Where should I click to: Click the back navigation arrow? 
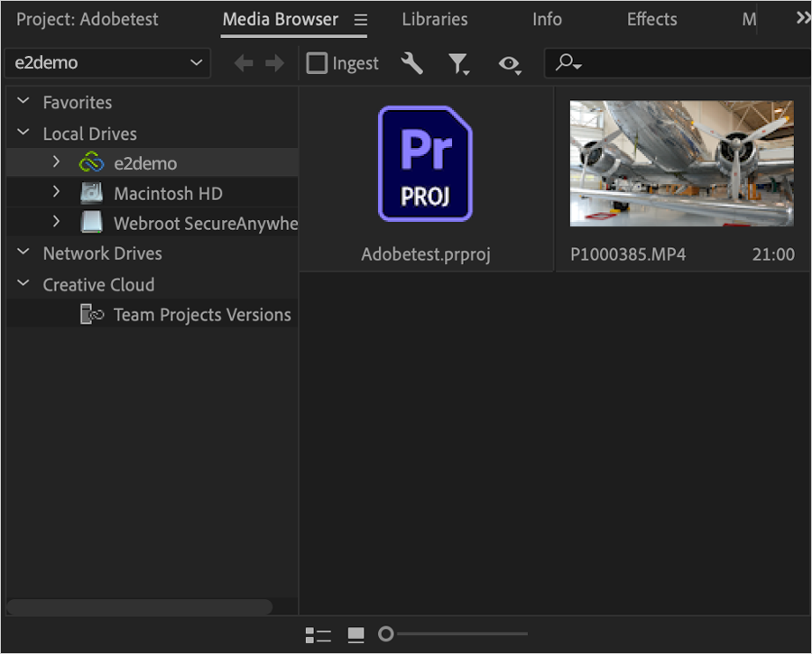click(x=244, y=63)
